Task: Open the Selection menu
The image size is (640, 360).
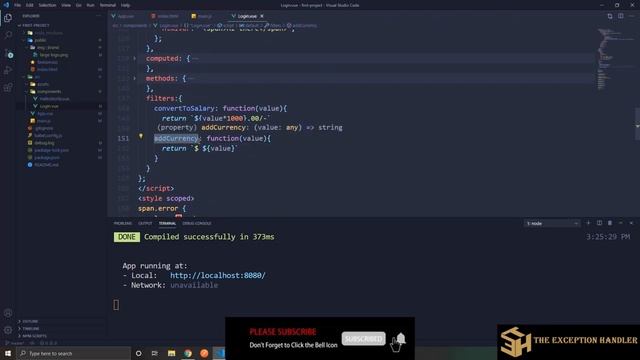Action: 47,5
